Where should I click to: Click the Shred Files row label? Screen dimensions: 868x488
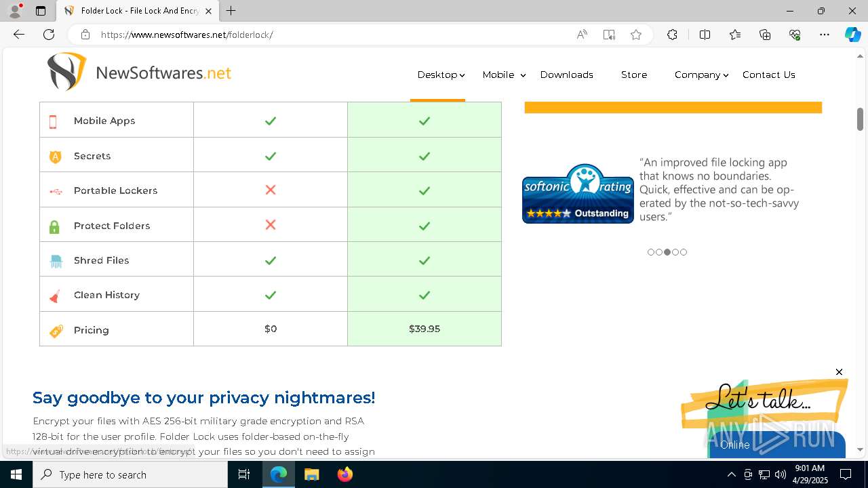(x=102, y=260)
